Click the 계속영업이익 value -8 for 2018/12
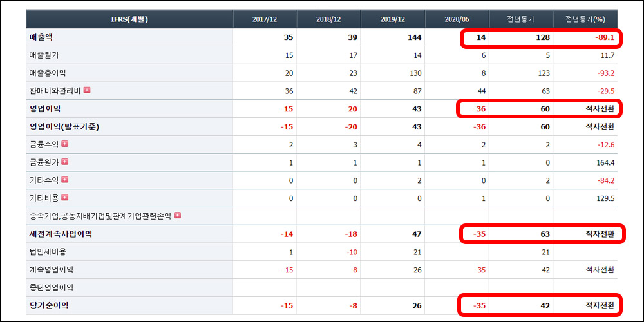Image resolution: width=644 pixels, height=322 pixels. (353, 270)
